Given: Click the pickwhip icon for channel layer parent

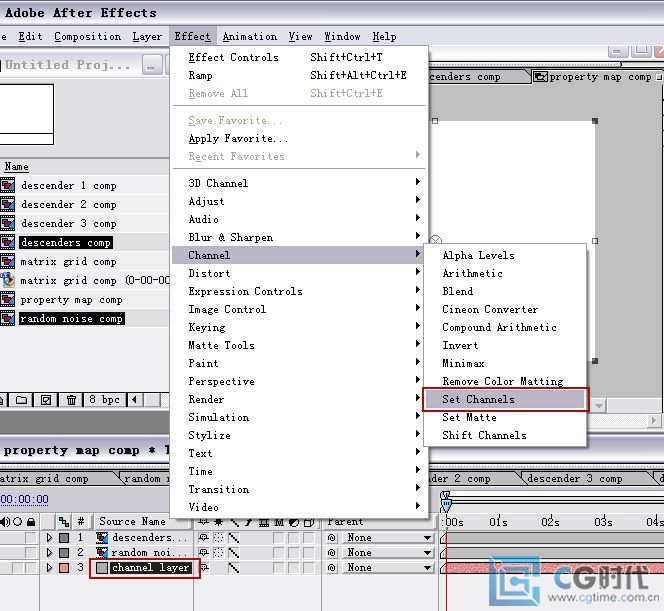Looking at the screenshot, I should [x=332, y=567].
